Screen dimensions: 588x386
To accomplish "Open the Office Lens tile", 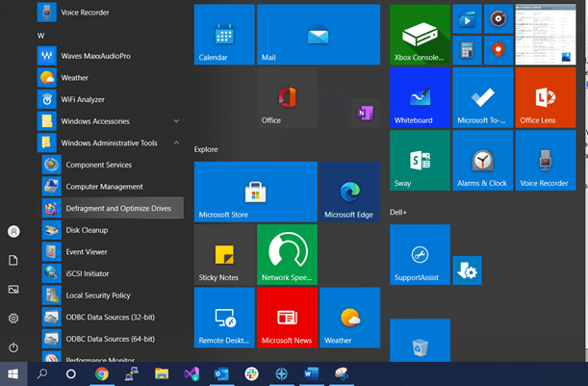I will [x=546, y=97].
